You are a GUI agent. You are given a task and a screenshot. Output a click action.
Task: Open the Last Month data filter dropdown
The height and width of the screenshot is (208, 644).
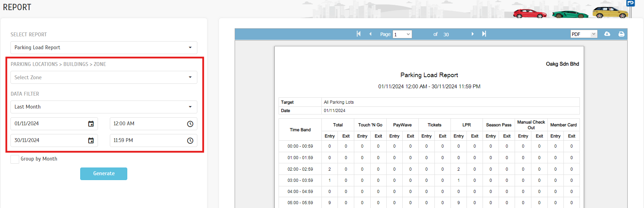104,107
